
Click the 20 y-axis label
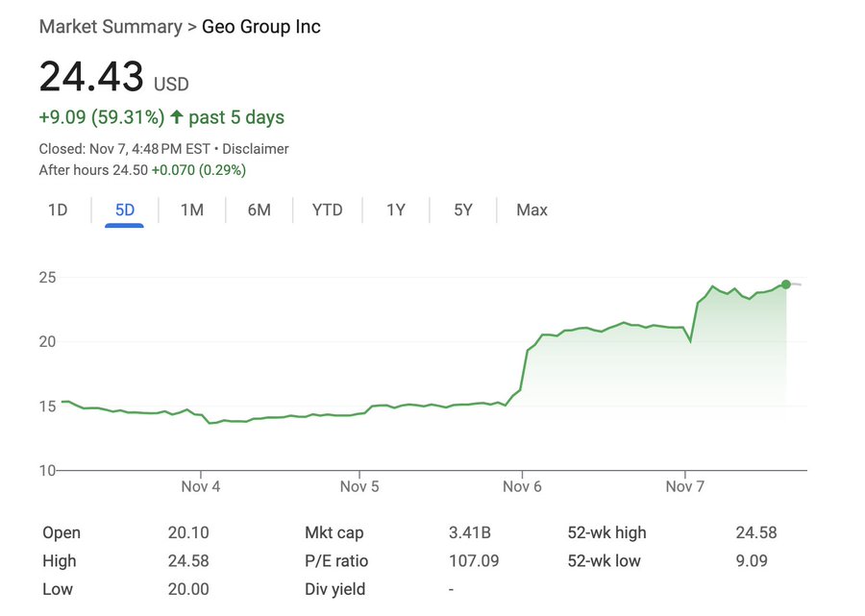point(47,342)
